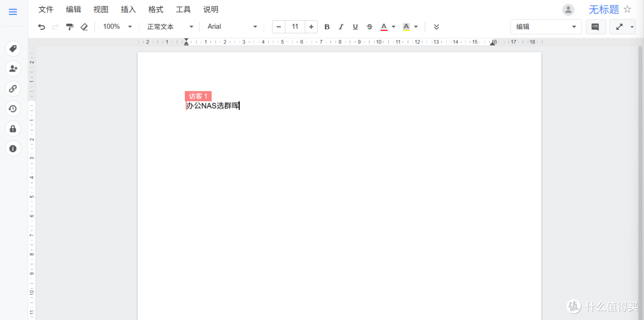Toggle underline formatting

[x=355, y=27]
